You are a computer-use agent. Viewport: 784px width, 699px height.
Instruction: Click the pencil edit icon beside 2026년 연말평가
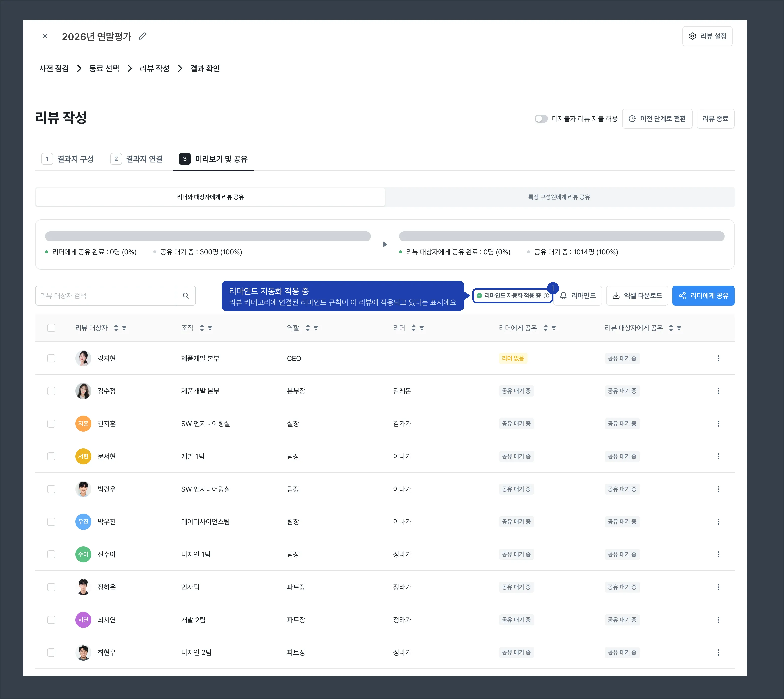[142, 36]
